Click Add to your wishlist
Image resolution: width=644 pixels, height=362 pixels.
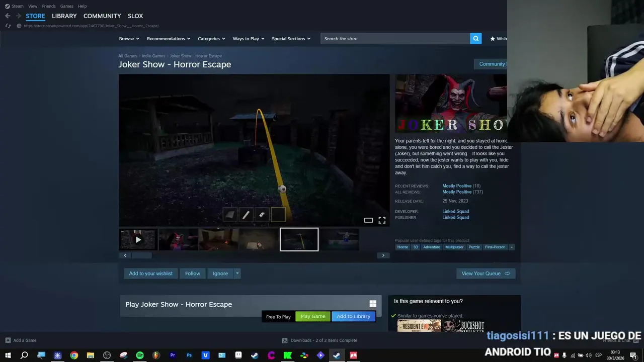click(x=150, y=274)
